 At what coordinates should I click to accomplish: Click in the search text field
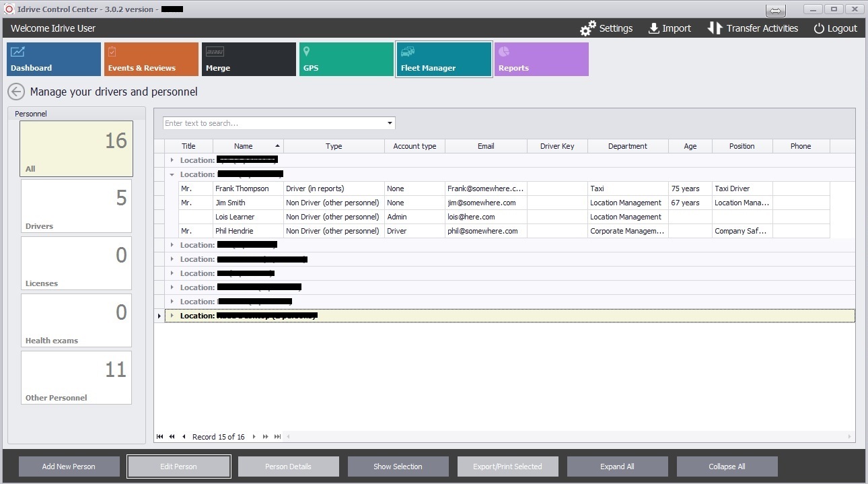tap(273, 123)
